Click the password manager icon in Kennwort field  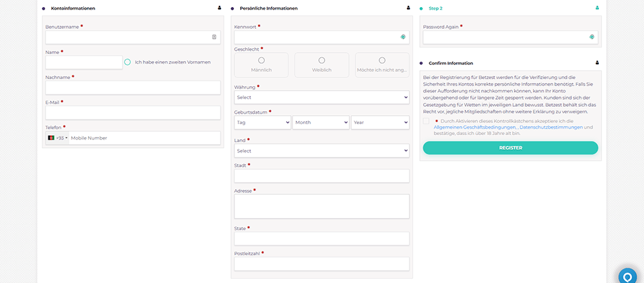(402, 37)
